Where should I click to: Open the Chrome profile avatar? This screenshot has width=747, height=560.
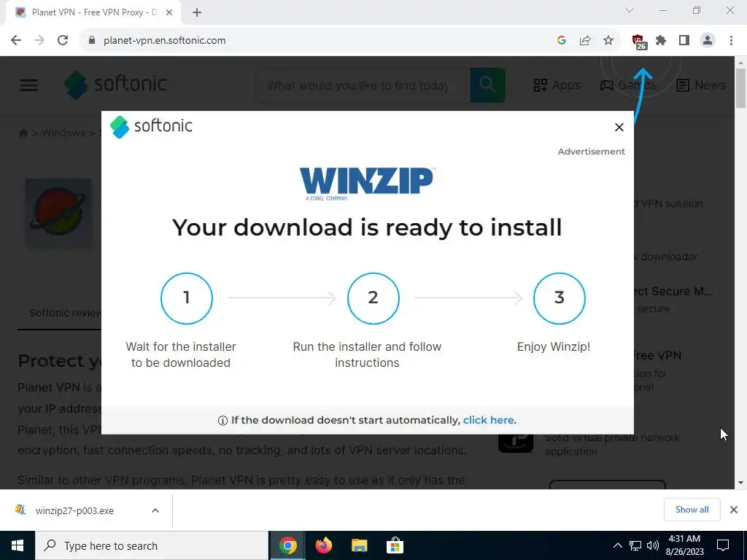708,41
